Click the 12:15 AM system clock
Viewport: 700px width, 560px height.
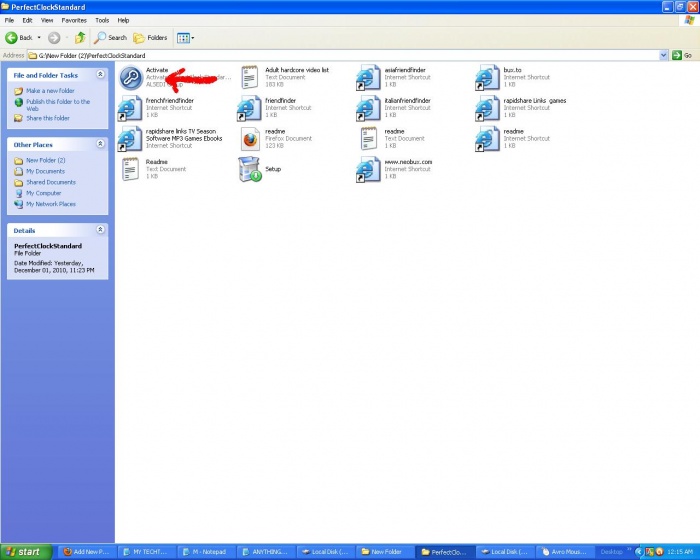680,552
